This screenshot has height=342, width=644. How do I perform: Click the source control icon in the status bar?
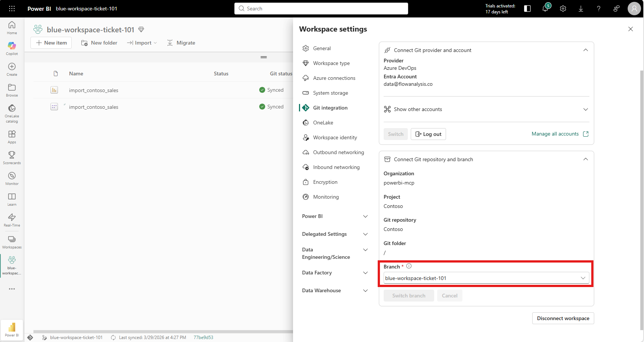pos(30,338)
